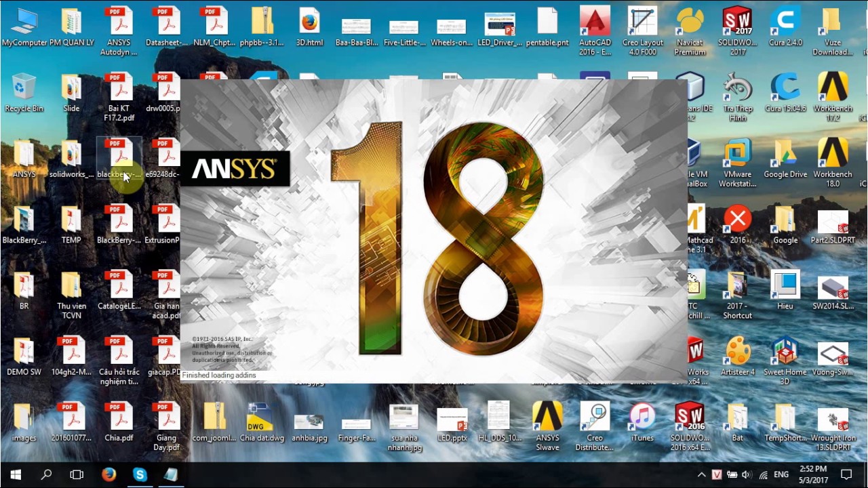The height and width of the screenshot is (488, 868).
Task: Show hidden tray icons chevron
Action: tap(701, 475)
